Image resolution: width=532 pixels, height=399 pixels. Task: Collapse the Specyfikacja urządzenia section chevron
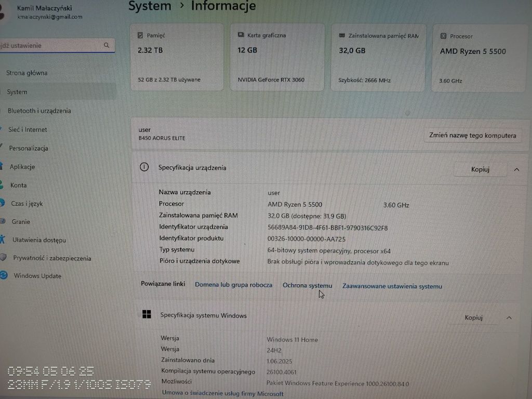point(516,169)
